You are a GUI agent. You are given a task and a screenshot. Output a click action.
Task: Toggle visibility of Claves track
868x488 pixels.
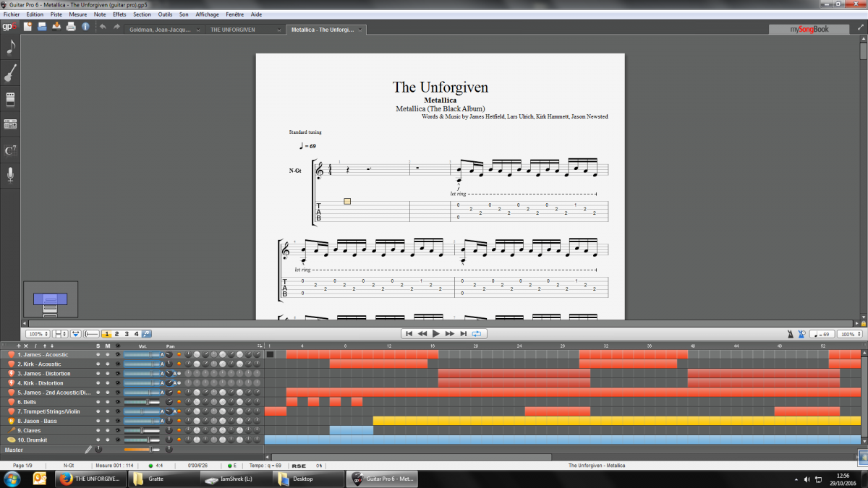point(118,430)
